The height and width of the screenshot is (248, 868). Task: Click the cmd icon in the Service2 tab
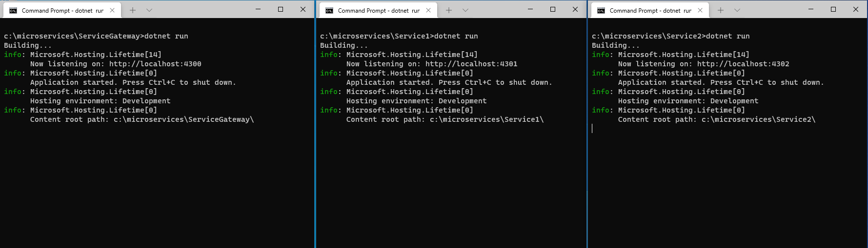coord(601,10)
